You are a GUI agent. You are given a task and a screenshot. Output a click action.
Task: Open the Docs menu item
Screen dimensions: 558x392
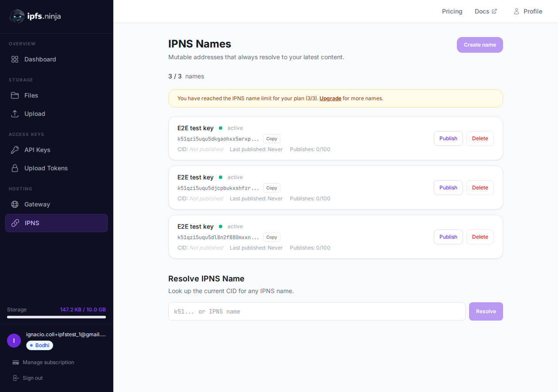click(x=482, y=11)
